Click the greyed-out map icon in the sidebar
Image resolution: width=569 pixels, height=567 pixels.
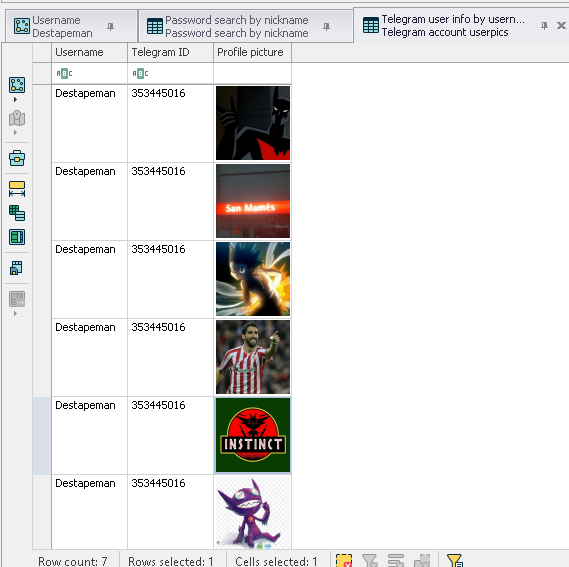[17, 118]
